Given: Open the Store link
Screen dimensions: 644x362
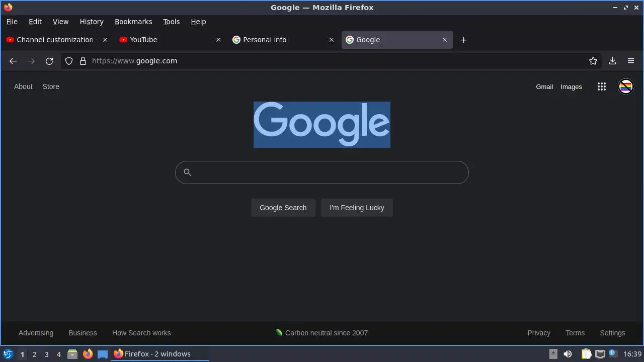Looking at the screenshot, I should pyautogui.click(x=51, y=86).
